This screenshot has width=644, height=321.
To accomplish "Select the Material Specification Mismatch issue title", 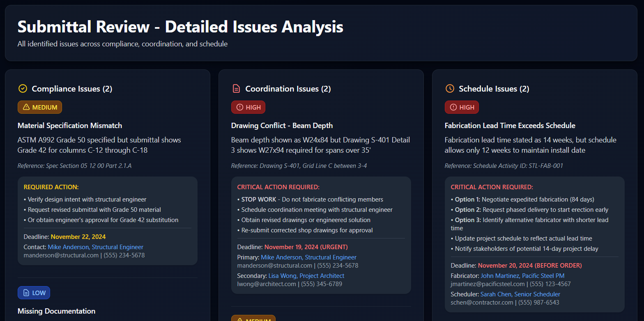I will pyautogui.click(x=70, y=126).
